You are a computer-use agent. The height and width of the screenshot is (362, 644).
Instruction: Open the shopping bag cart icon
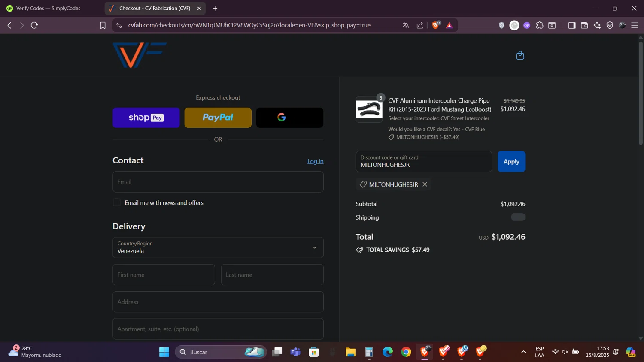click(520, 55)
